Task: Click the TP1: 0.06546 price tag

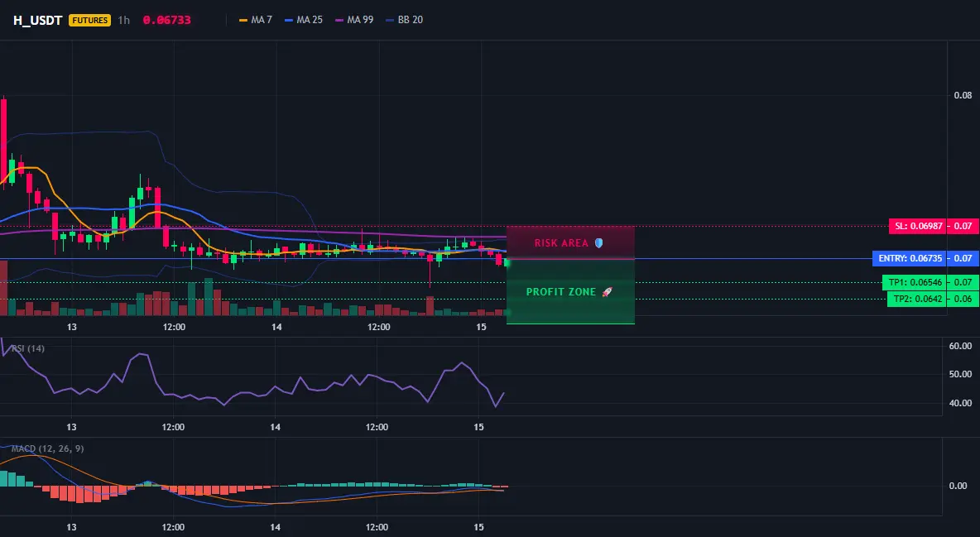Action: pos(915,282)
